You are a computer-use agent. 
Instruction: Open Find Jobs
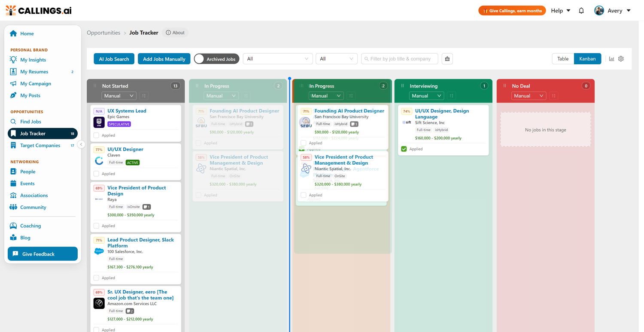click(x=30, y=121)
